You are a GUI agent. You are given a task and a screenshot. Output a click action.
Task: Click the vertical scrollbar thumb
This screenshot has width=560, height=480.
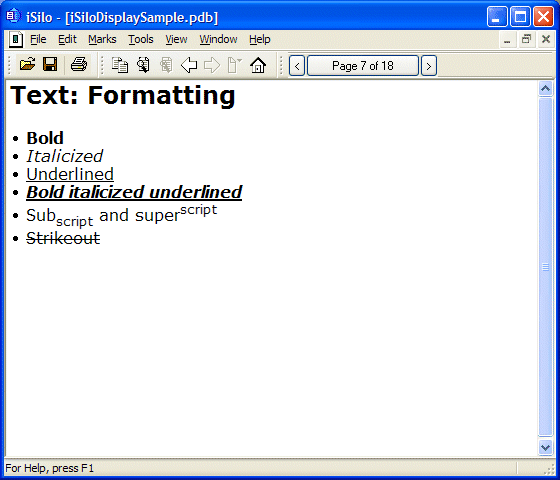[545, 266]
